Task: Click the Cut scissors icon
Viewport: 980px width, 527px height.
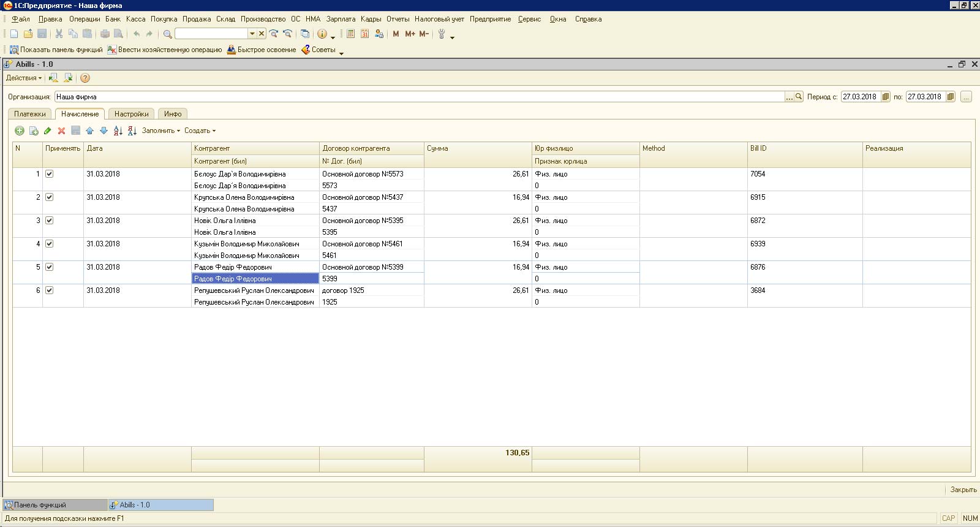Action: (x=59, y=34)
